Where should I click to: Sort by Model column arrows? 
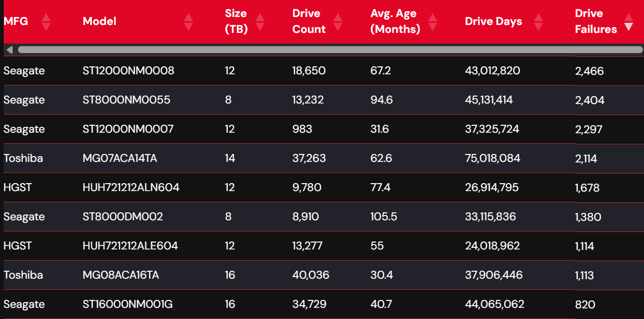click(x=188, y=22)
